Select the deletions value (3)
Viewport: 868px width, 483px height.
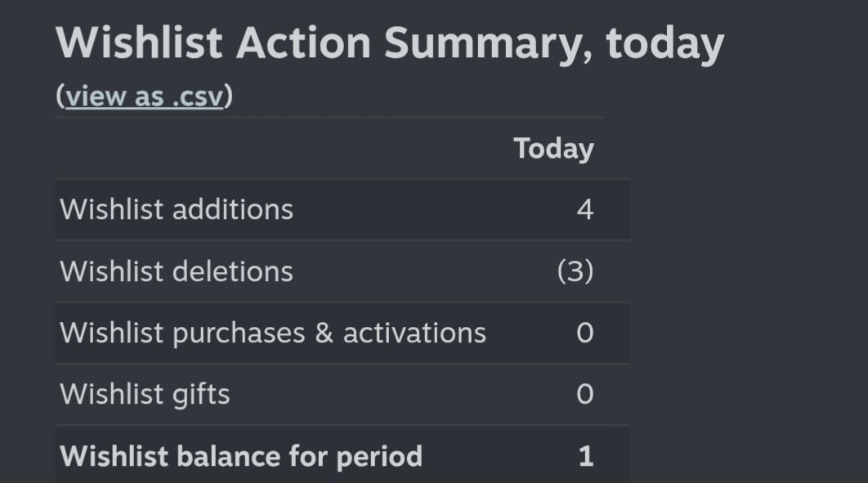575,271
